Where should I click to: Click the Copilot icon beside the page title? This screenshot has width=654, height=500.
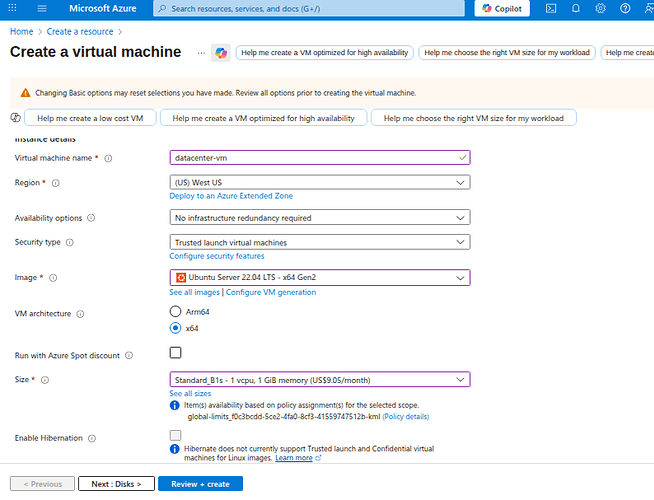tap(221, 52)
